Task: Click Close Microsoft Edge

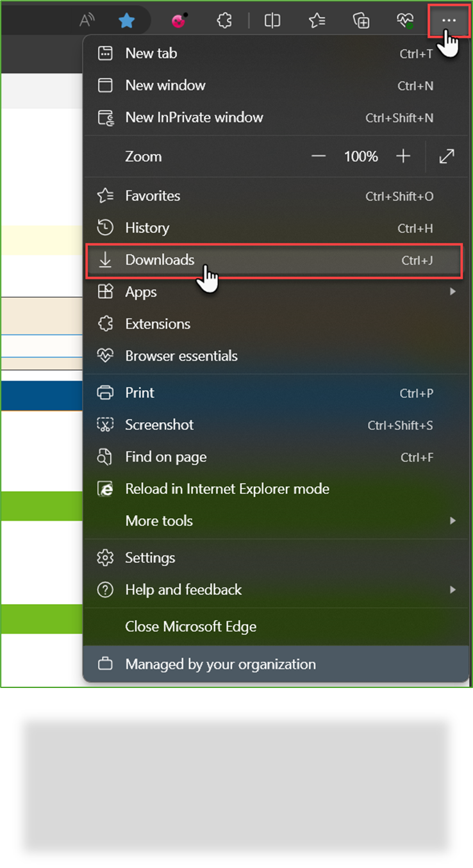Action: pos(188,626)
